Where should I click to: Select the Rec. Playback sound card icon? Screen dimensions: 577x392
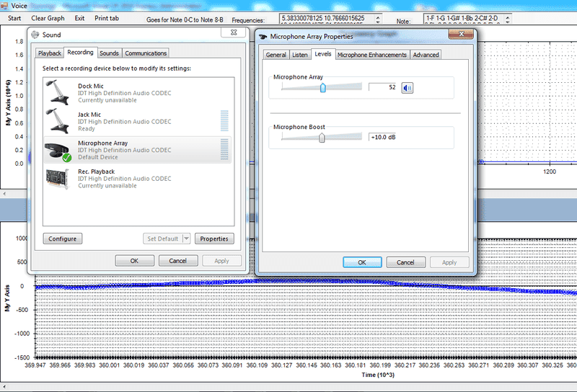[57, 178]
